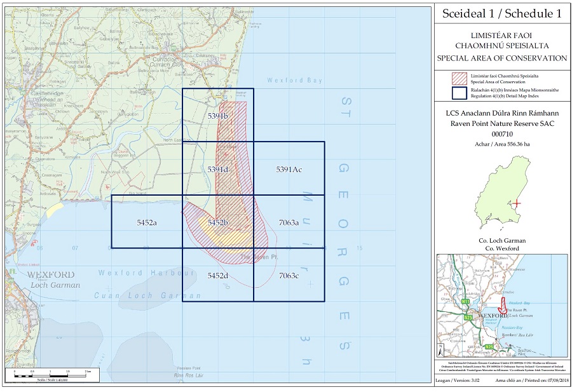Click the 'LIMISTÉAR FAOI' heading line
The width and height of the screenshot is (572, 392).
point(501,36)
